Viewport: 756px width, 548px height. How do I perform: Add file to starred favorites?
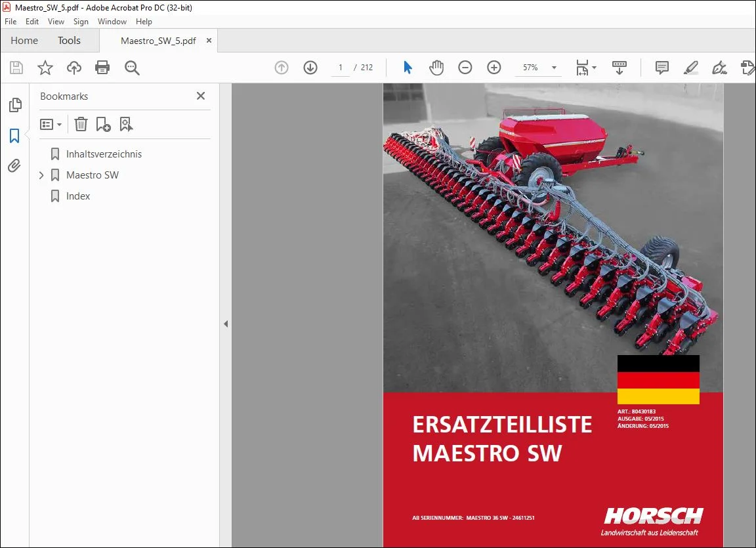pyautogui.click(x=45, y=68)
